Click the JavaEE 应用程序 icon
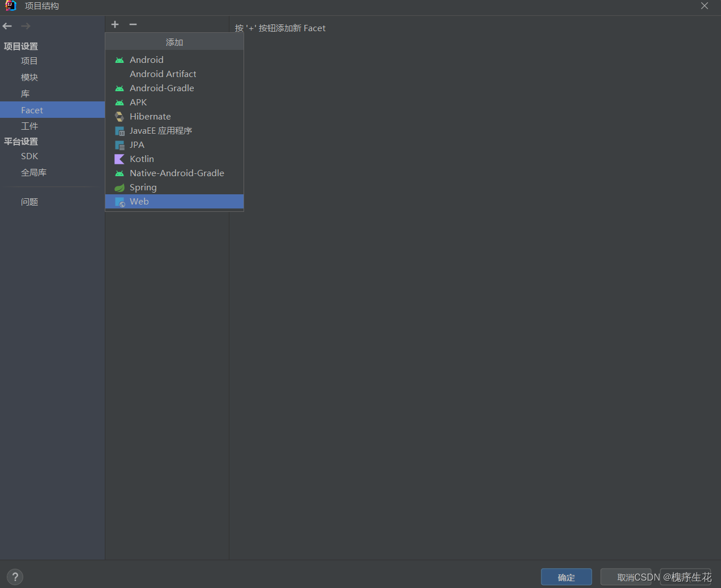Image resolution: width=721 pixels, height=588 pixels. 120,131
